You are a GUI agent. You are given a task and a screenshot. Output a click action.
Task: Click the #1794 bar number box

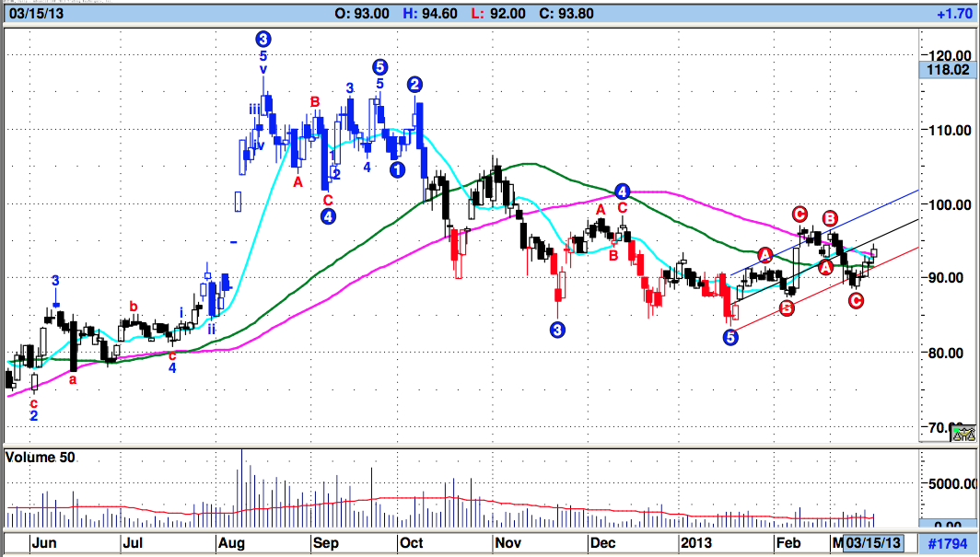pyautogui.click(x=948, y=543)
